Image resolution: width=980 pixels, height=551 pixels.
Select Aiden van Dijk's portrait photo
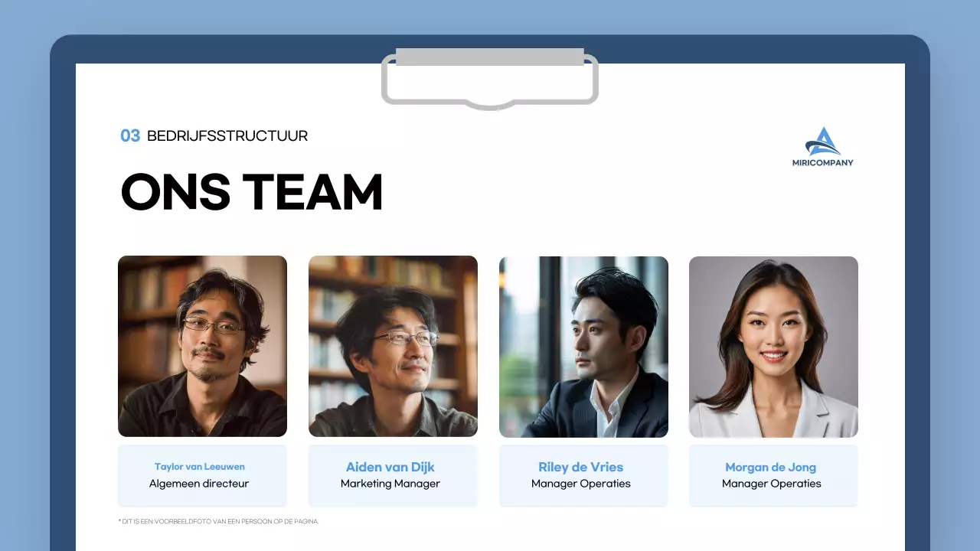point(393,347)
